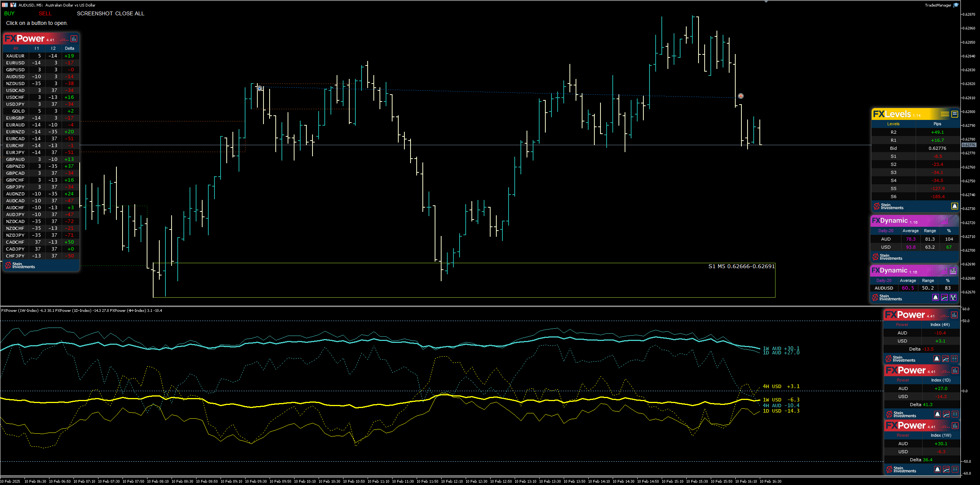Click the green BUY button

click(9, 13)
